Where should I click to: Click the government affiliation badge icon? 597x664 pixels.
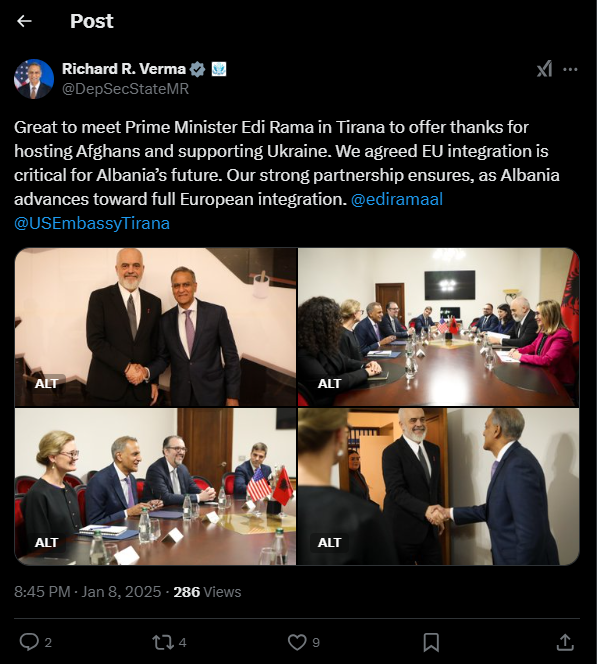pyautogui.click(x=218, y=69)
